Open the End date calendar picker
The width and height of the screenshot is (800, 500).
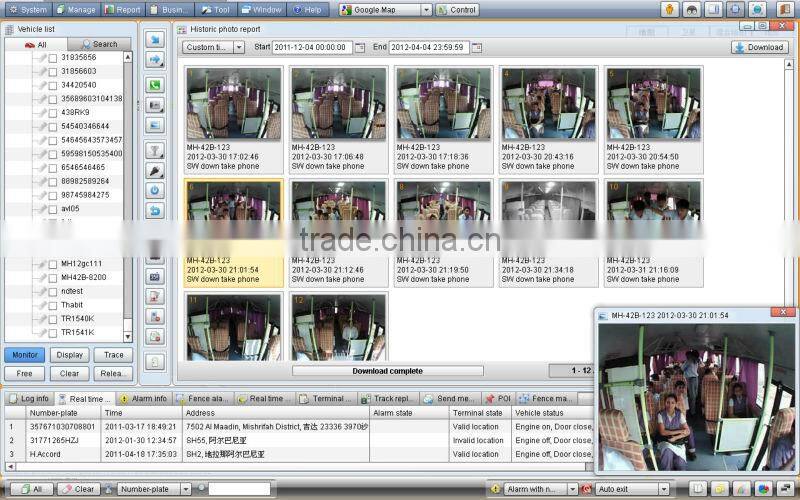tap(477, 47)
